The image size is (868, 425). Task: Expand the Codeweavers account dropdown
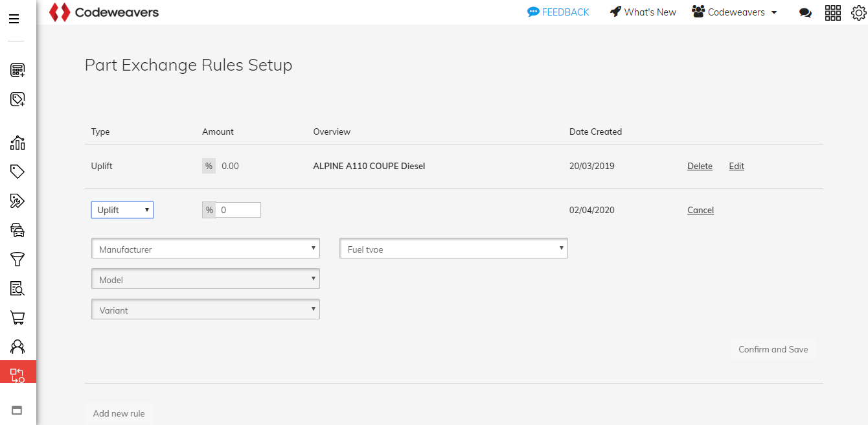coord(735,12)
